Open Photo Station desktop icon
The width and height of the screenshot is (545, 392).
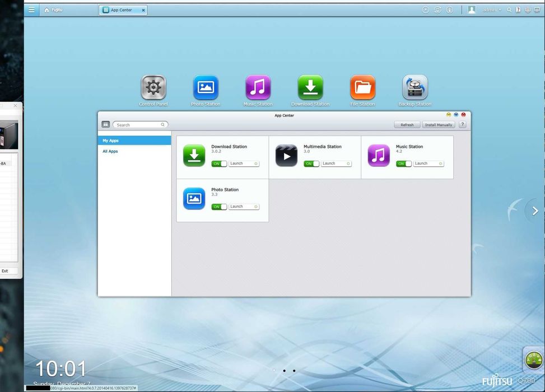click(x=206, y=87)
